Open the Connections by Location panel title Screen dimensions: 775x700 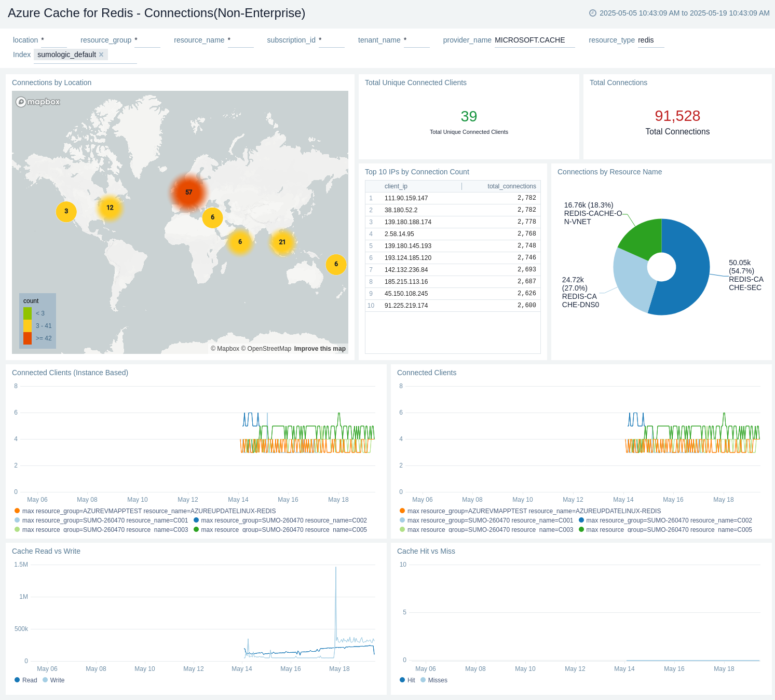[x=52, y=83]
